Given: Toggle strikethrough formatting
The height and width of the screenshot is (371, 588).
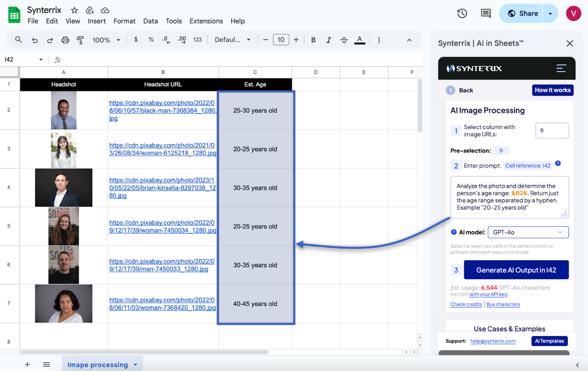Looking at the screenshot, I should click(x=344, y=39).
